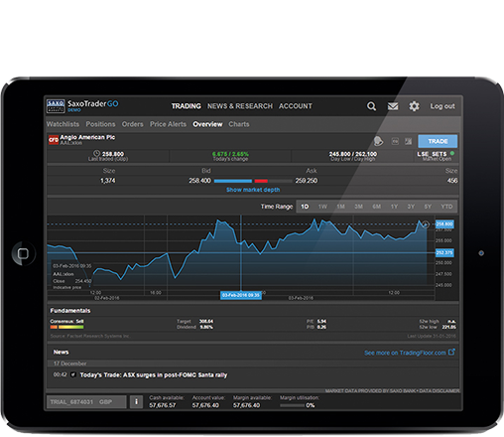Click the Consensus Sell rating color bar

tap(66, 327)
